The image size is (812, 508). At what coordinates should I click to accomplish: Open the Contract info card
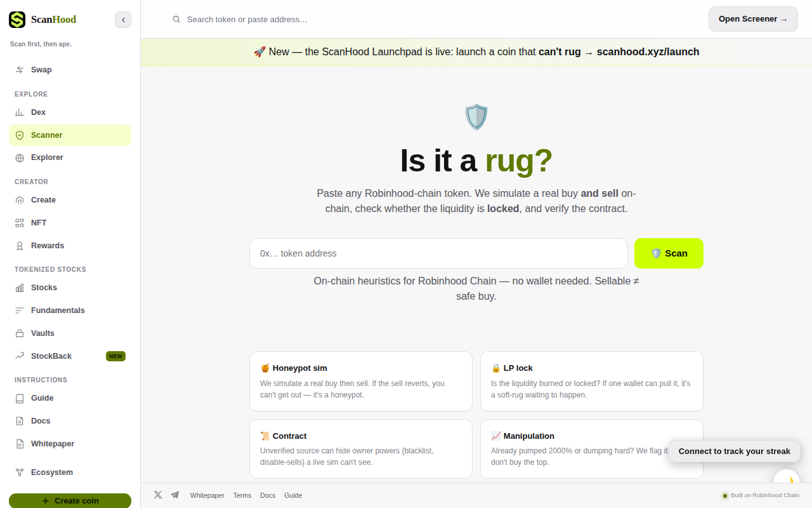(x=361, y=449)
